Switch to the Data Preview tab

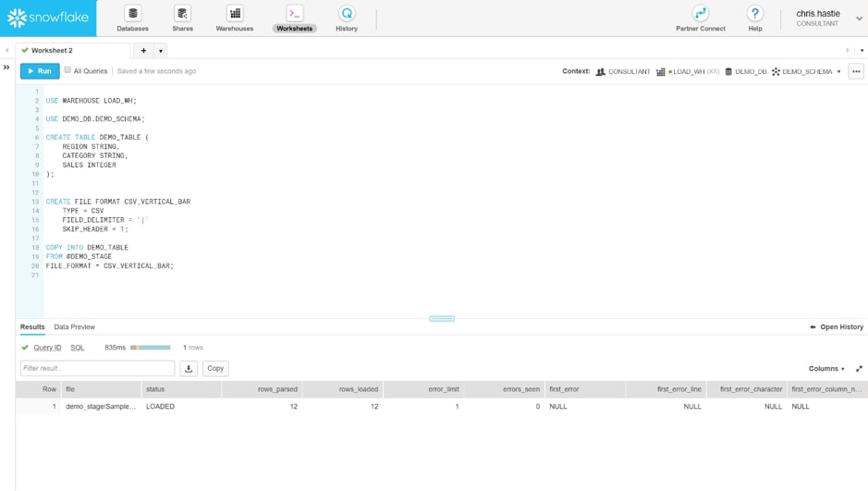pyautogui.click(x=75, y=327)
